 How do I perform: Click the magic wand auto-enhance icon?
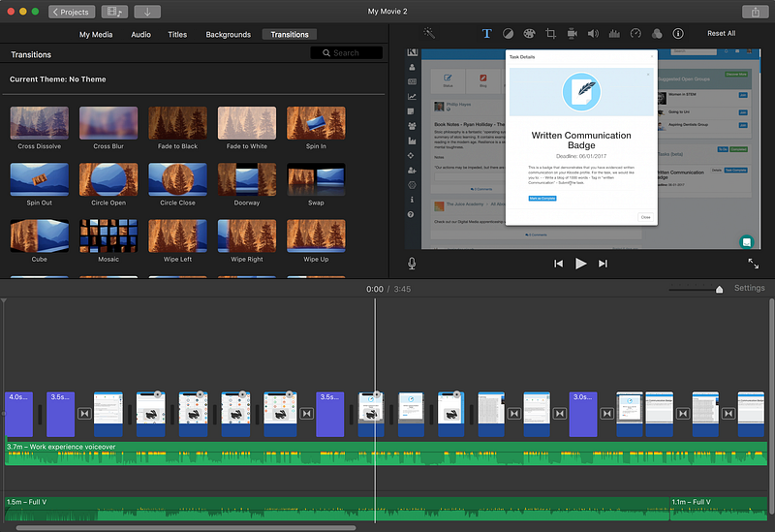(430, 34)
